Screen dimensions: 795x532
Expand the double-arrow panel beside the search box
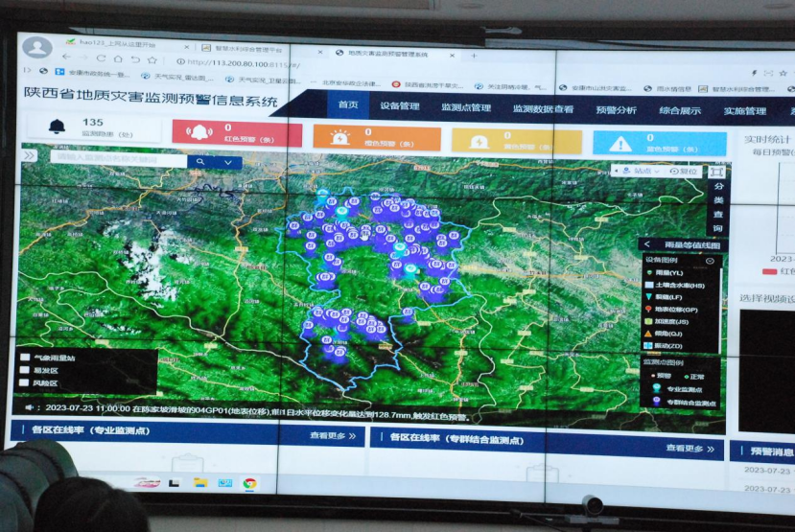(x=30, y=155)
